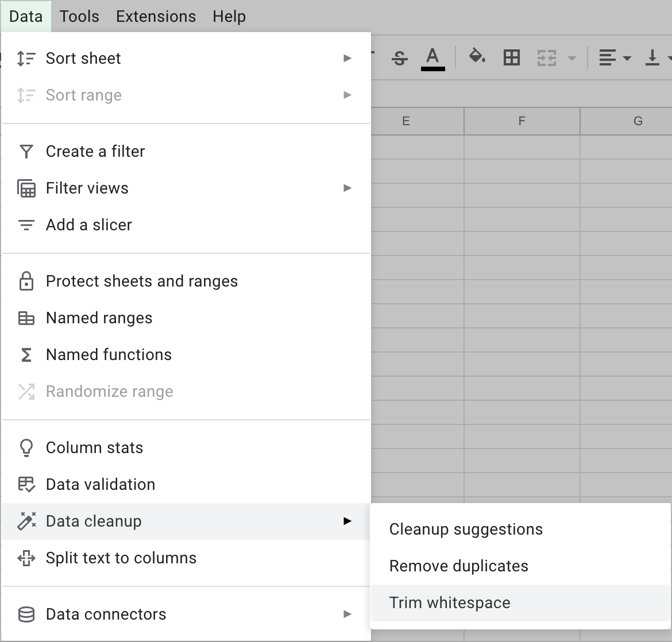Expand the Sort sheet submenu
The image size is (672, 642).
point(347,57)
